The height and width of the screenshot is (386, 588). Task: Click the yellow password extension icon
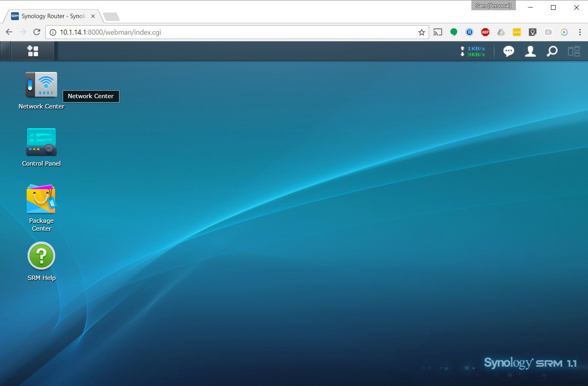pos(517,32)
